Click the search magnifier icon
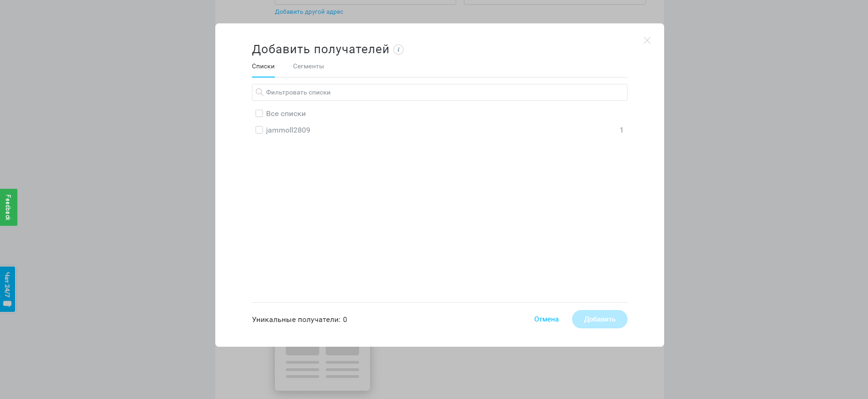 (x=259, y=92)
